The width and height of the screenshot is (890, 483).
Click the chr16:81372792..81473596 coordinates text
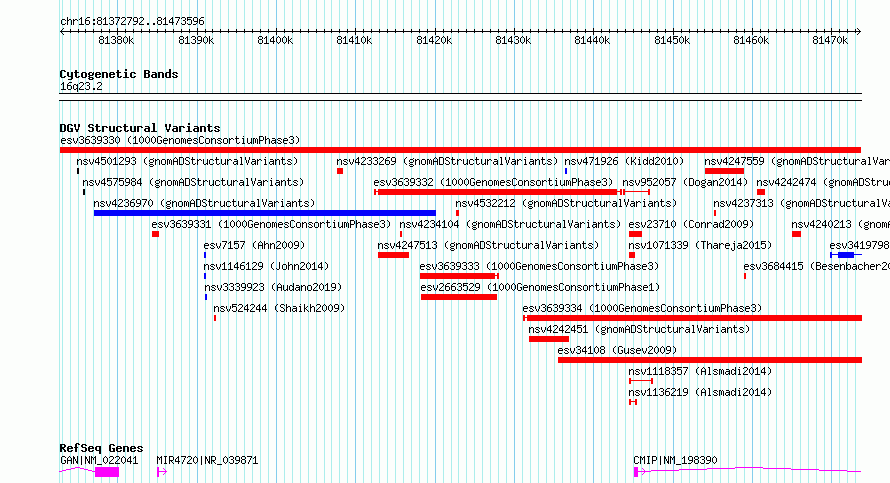pyautogui.click(x=132, y=22)
